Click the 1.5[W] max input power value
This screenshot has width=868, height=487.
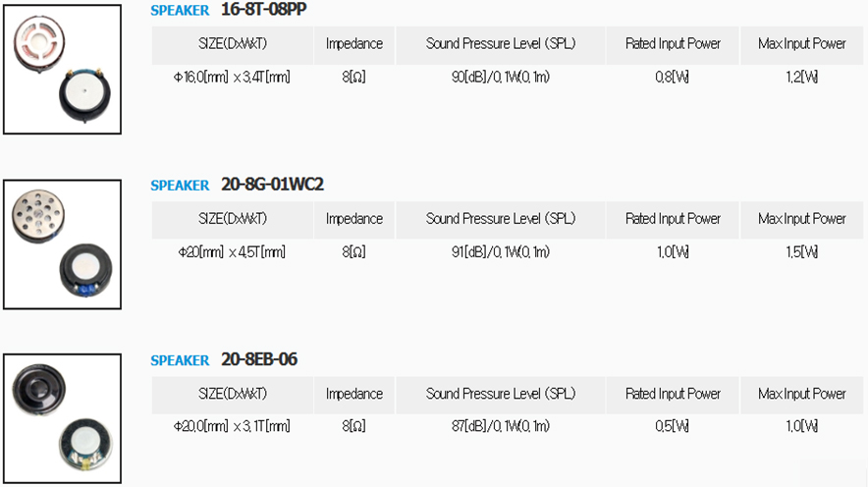(x=801, y=252)
